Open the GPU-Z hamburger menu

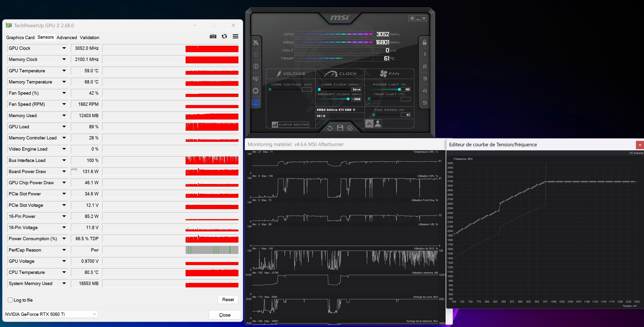click(235, 37)
